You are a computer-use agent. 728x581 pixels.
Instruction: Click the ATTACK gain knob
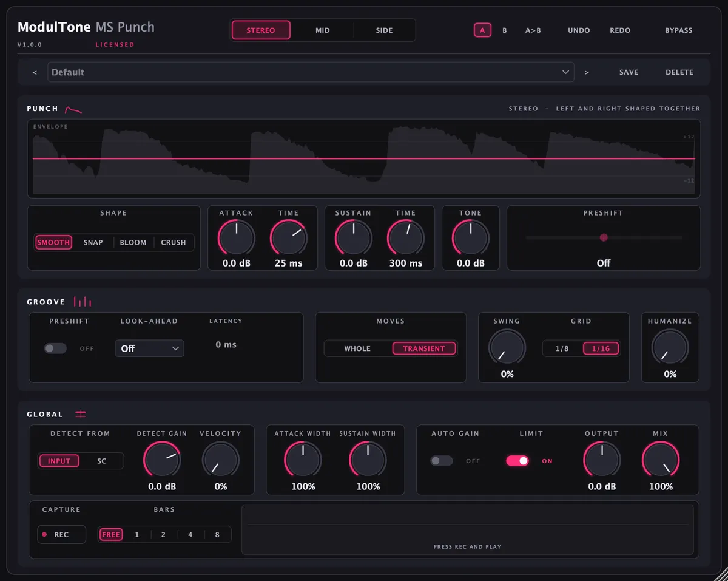point(237,237)
